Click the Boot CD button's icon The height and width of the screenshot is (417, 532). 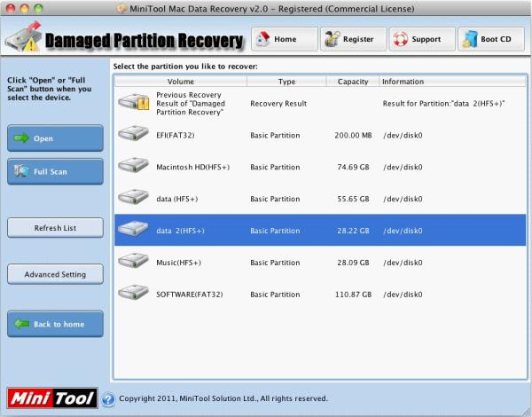click(470, 39)
